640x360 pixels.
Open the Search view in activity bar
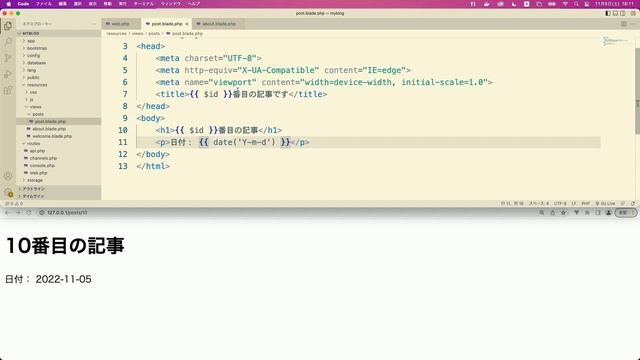8,42
